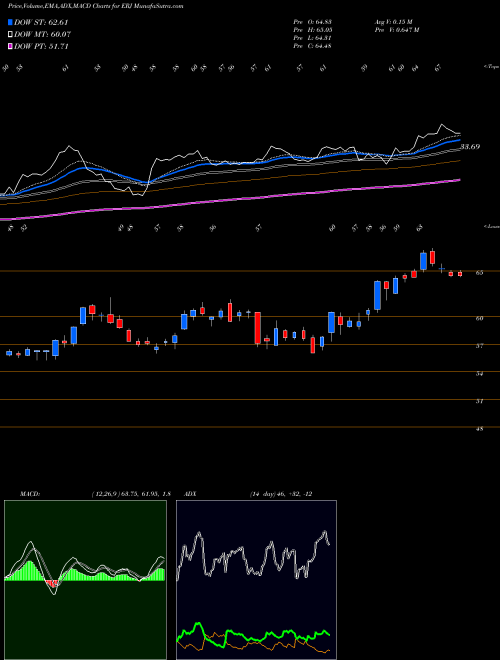Image resolution: width=500 pixels, height=660 pixels.
Task: Click the 48 price axis label
Action: coord(479,429)
